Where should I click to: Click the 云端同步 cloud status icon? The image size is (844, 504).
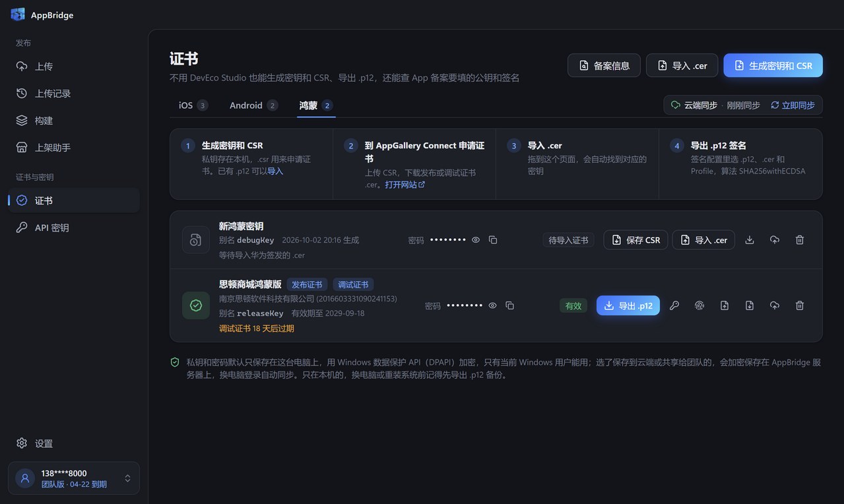[x=675, y=105]
